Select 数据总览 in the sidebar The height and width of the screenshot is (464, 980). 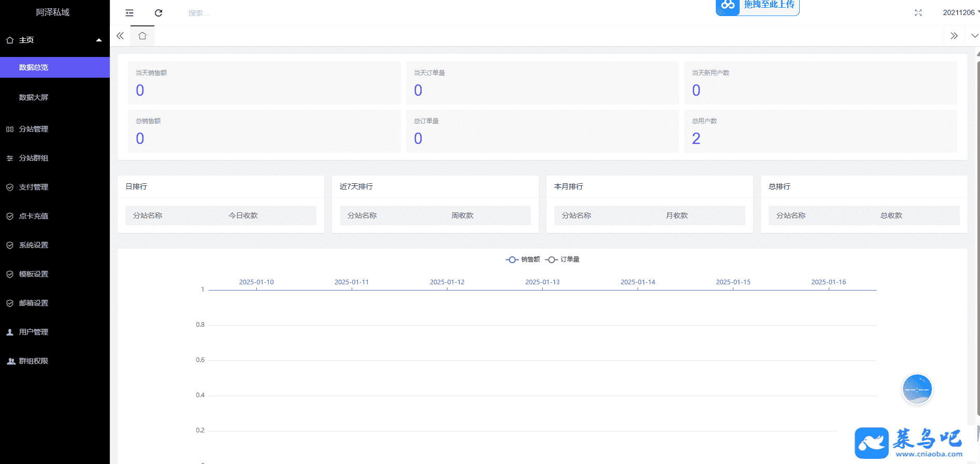(34, 67)
